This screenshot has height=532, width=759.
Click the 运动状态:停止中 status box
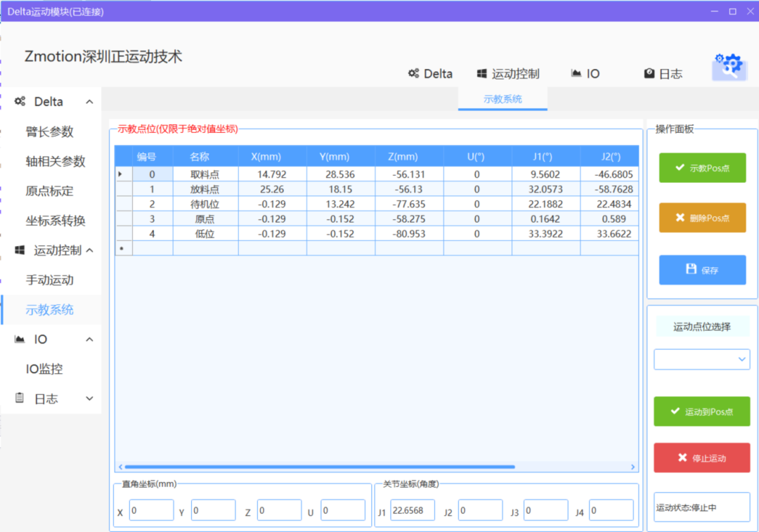point(702,507)
